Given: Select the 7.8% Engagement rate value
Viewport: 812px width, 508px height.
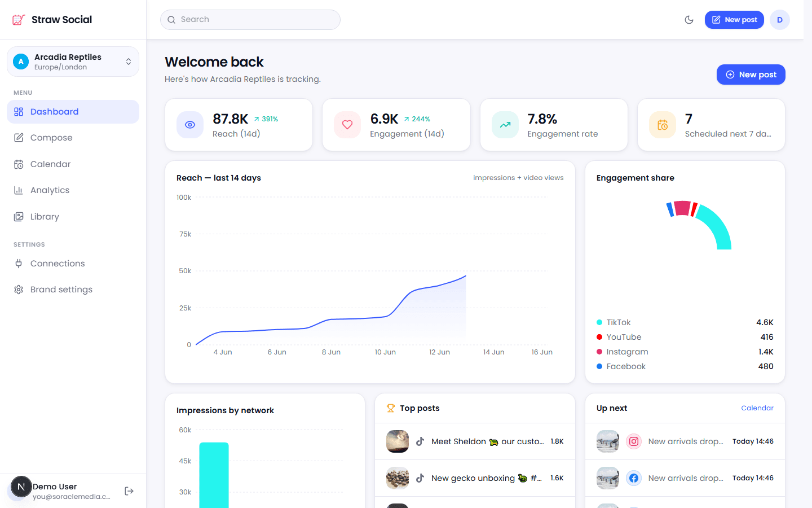Looking at the screenshot, I should point(542,119).
